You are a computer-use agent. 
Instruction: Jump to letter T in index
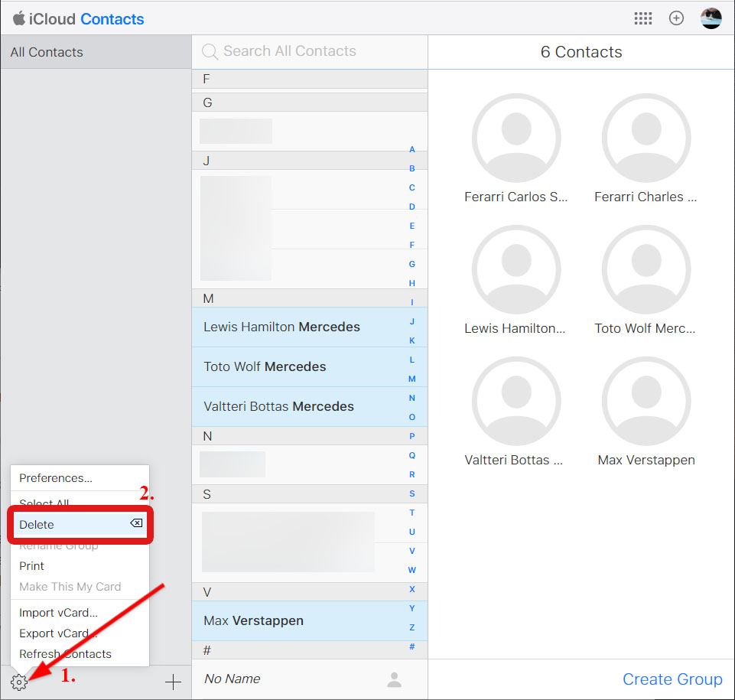coord(412,513)
